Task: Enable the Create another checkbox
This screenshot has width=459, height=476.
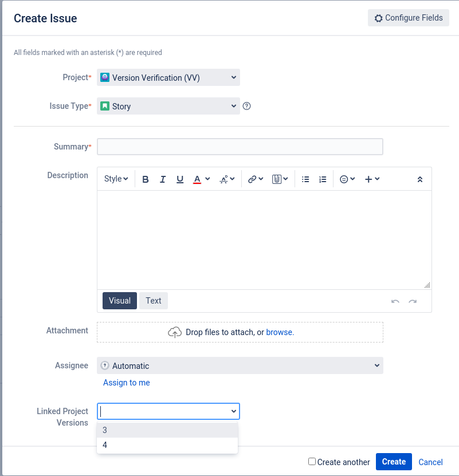Action: pos(312,462)
